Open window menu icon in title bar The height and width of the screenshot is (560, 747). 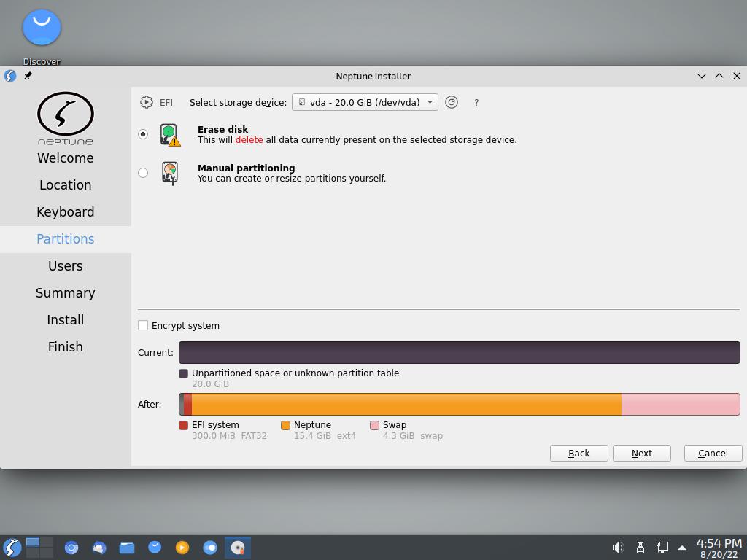(10, 76)
